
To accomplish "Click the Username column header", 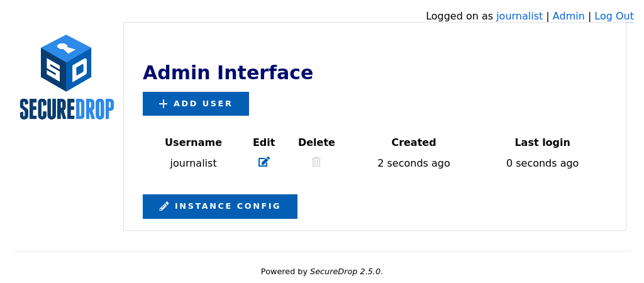I will [193, 142].
